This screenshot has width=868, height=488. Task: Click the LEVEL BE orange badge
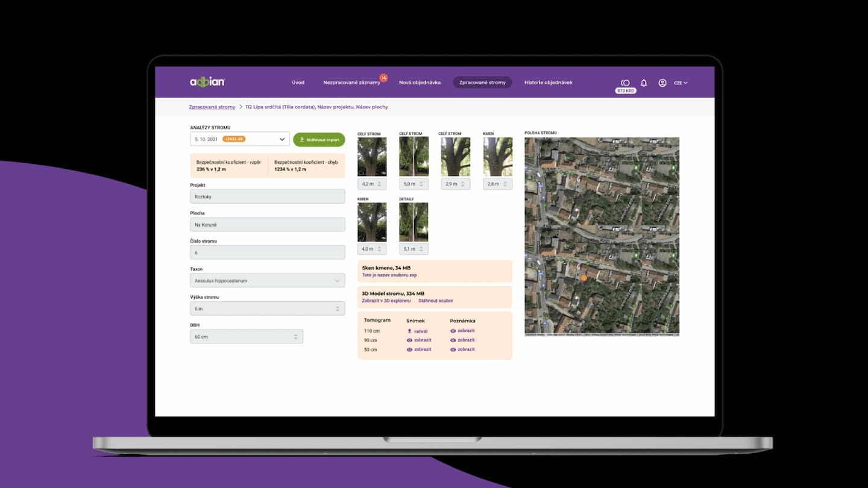point(235,139)
